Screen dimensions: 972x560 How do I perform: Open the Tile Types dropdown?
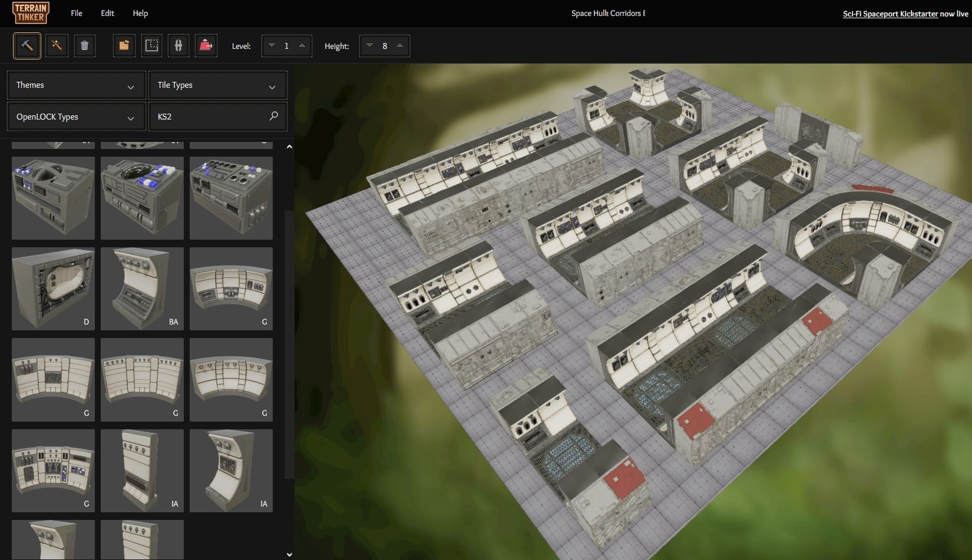(x=217, y=85)
